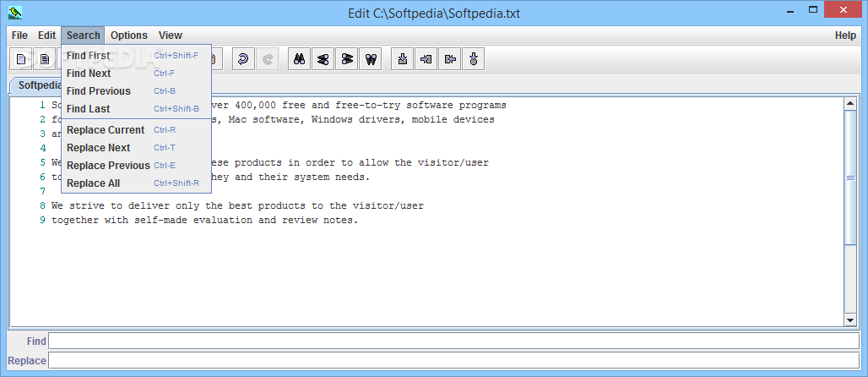Click text line 'together with self-made evaluation'

click(x=205, y=220)
